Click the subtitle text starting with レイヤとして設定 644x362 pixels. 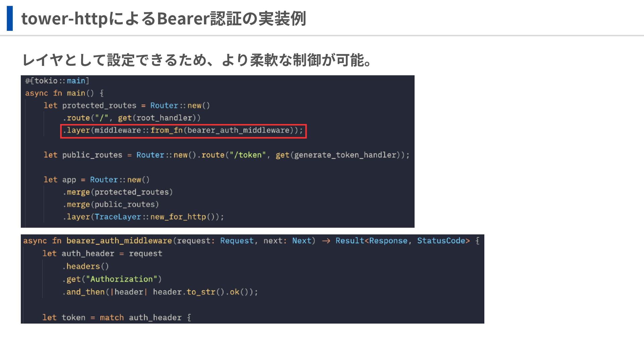tap(197, 60)
